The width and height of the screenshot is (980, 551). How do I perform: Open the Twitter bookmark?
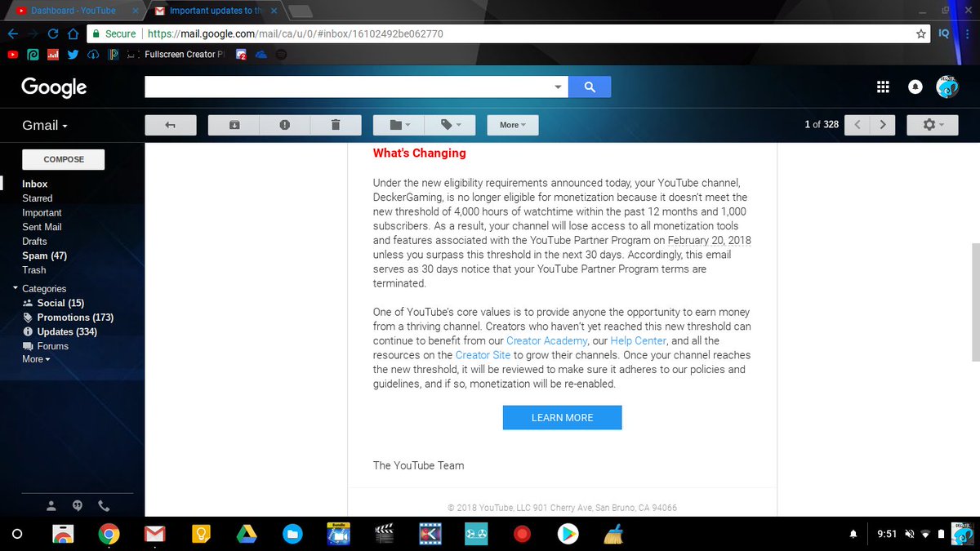point(73,55)
